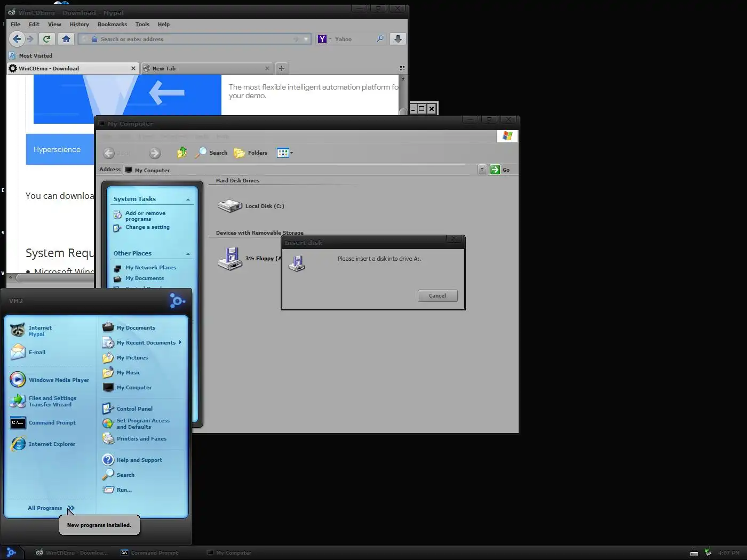Image resolution: width=747 pixels, height=560 pixels.
Task: Click the Hyperscience ad link
Action: [x=57, y=149]
